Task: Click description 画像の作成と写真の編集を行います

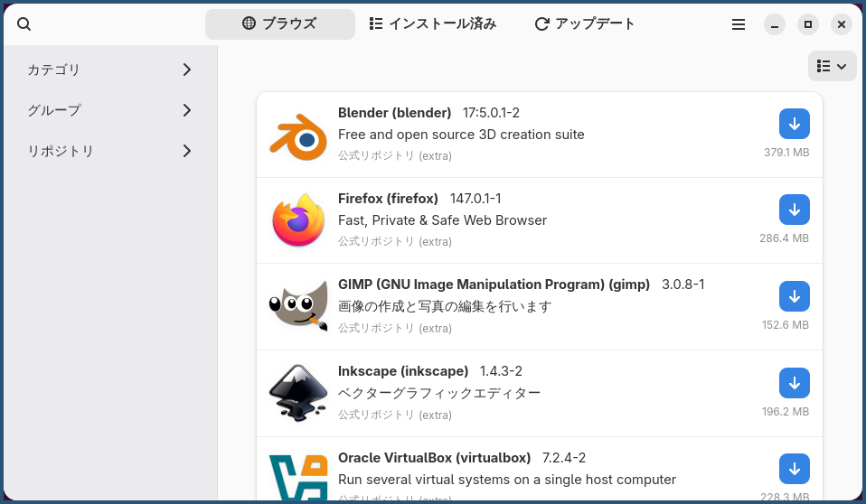Action: coord(445,306)
